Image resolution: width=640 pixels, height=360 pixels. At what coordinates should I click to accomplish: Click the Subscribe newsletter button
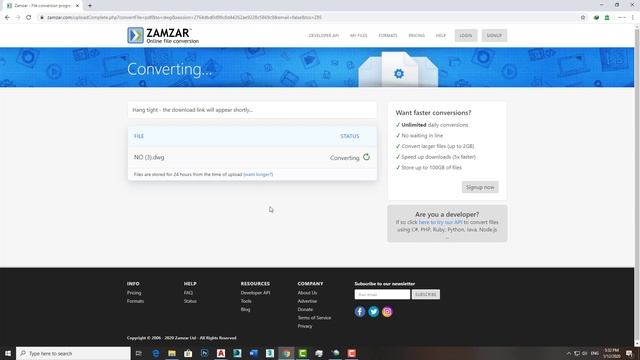coord(426,294)
